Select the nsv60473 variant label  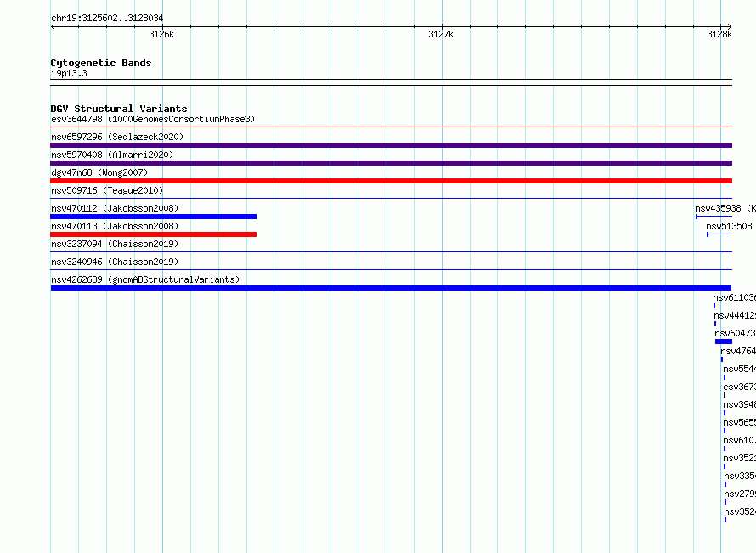click(736, 333)
